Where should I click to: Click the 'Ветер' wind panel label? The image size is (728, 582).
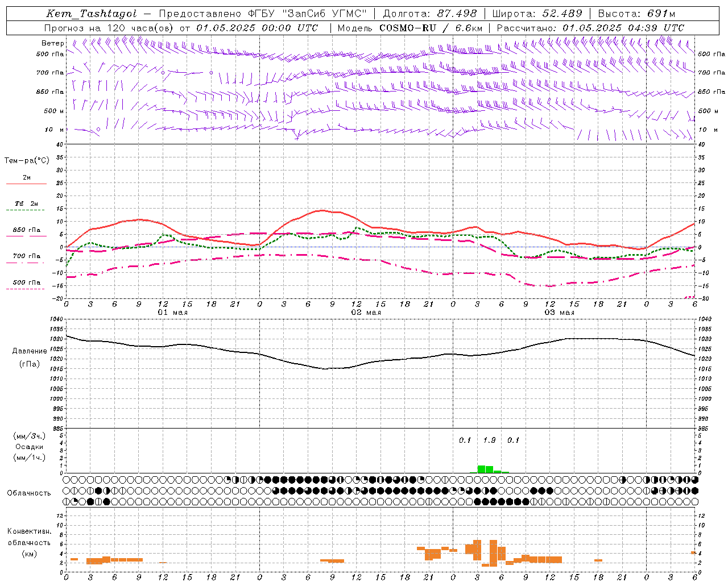[x=52, y=43]
